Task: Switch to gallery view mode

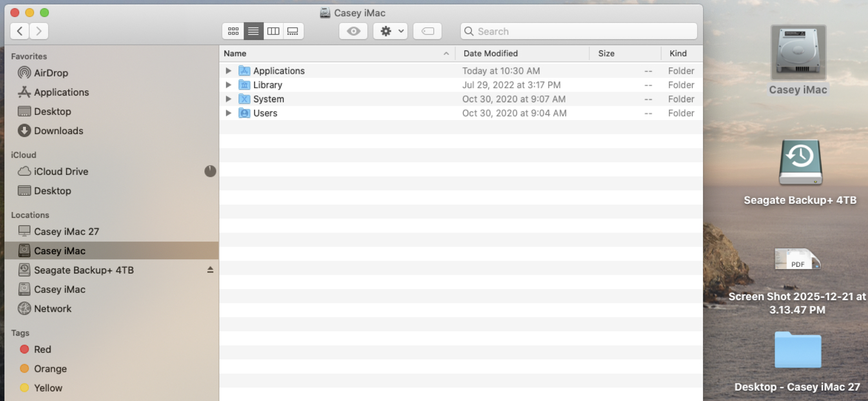Action: pyautogui.click(x=293, y=31)
